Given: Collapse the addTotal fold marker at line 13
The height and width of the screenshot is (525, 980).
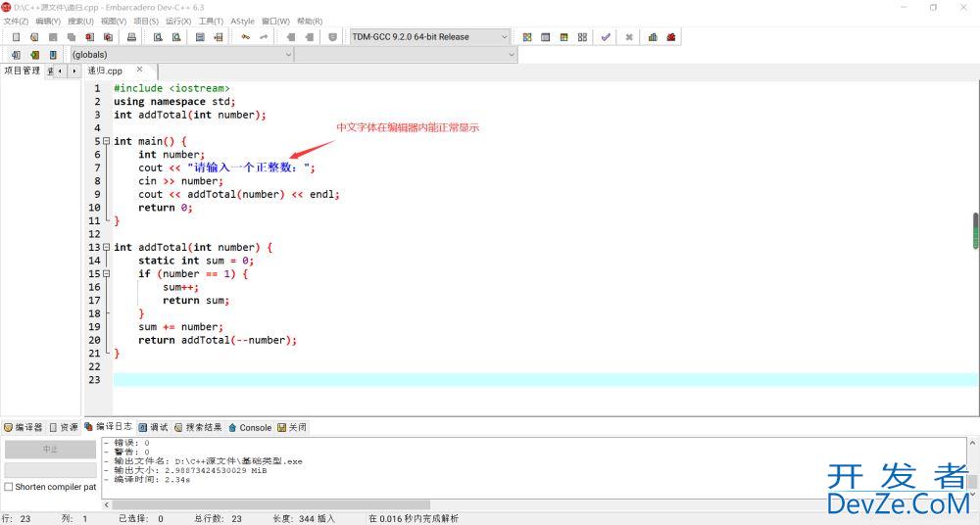Looking at the screenshot, I should 106,247.
